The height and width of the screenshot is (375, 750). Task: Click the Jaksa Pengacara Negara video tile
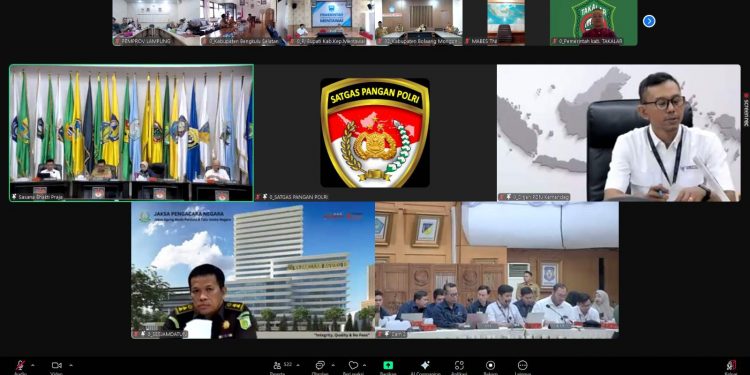253,270
